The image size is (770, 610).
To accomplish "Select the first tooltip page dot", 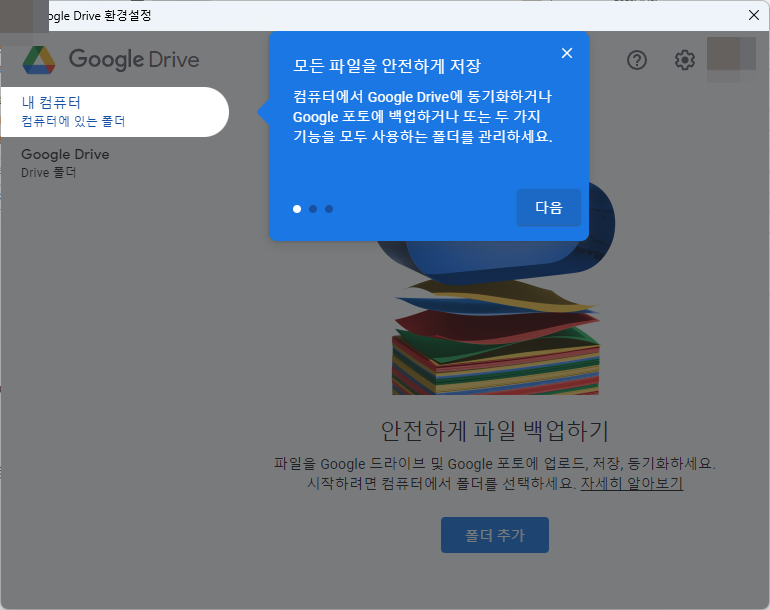I will point(297,209).
